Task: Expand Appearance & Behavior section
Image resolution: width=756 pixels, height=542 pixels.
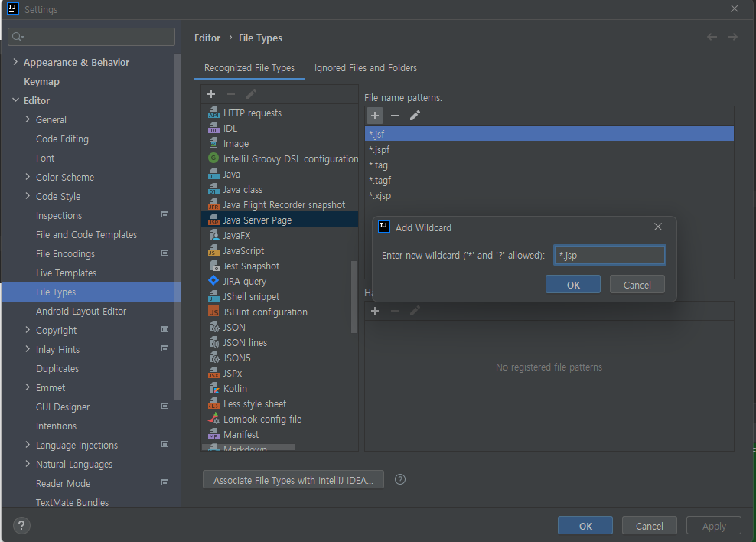Action: [15, 62]
